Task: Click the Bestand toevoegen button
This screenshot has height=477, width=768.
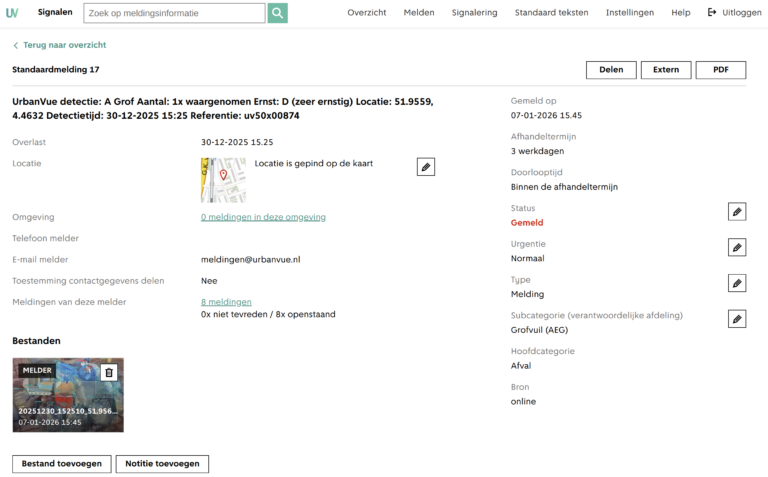Action: click(62, 464)
